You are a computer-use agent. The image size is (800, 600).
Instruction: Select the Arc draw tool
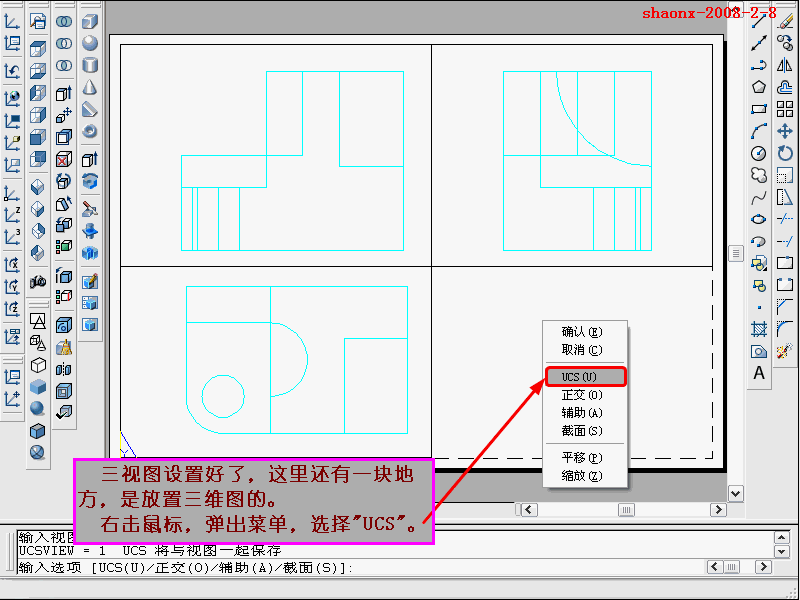click(759, 131)
